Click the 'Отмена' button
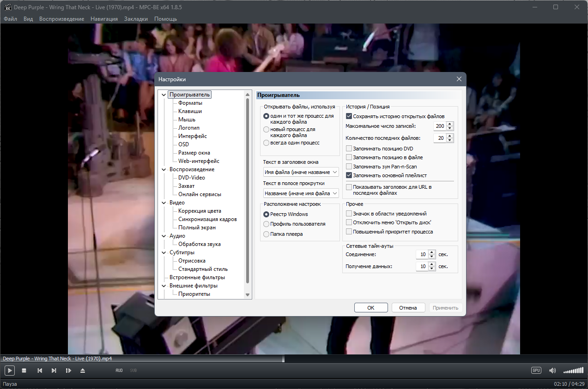 point(408,308)
